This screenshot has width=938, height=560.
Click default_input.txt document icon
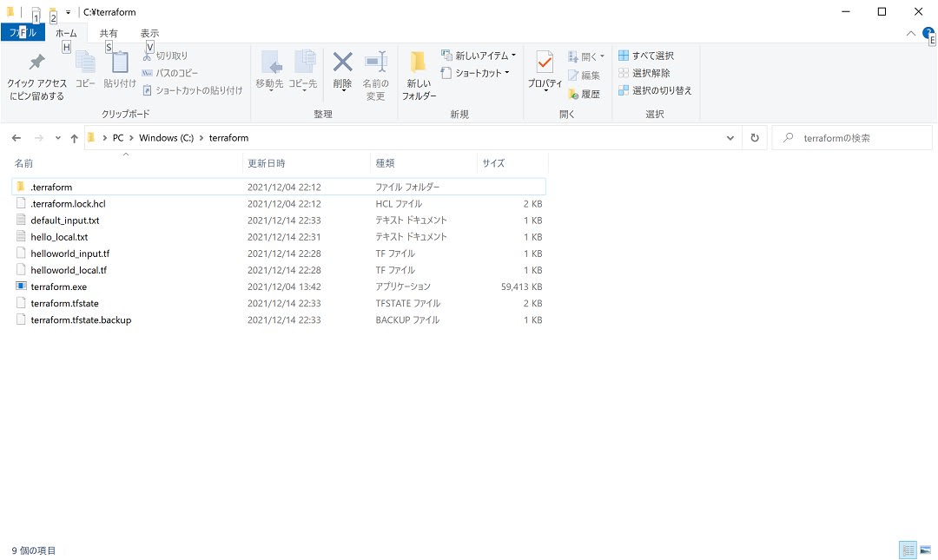coord(21,220)
